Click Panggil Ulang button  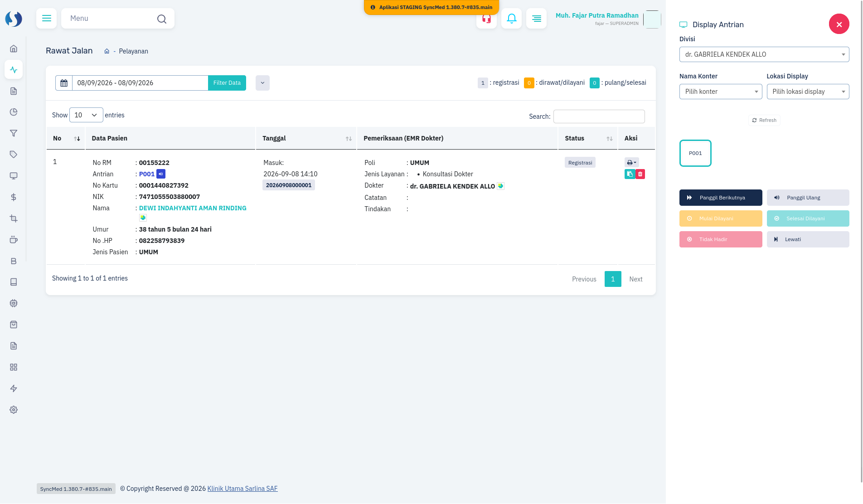(808, 198)
